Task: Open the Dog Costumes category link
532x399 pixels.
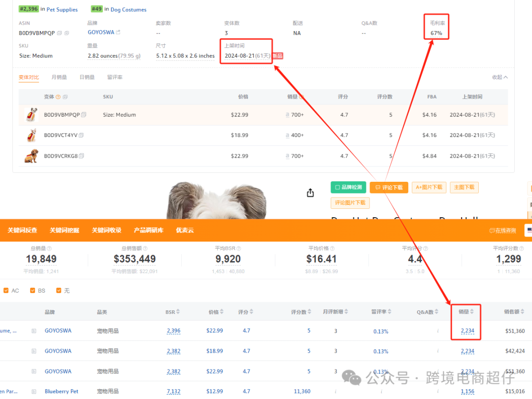Action: [129, 9]
